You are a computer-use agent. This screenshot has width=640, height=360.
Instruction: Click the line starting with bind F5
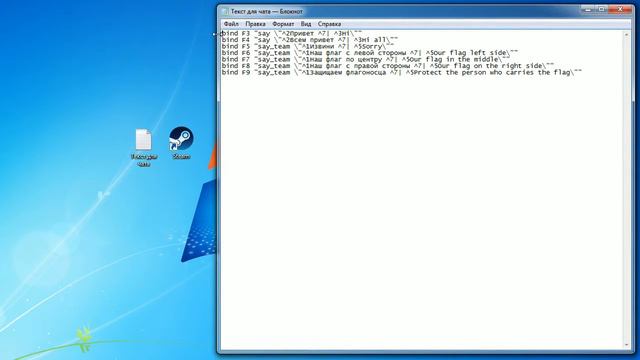pyautogui.click(x=308, y=47)
